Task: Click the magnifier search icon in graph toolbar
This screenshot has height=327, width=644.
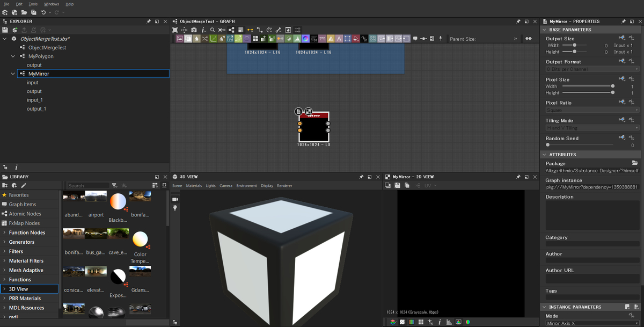Action: coord(213,30)
